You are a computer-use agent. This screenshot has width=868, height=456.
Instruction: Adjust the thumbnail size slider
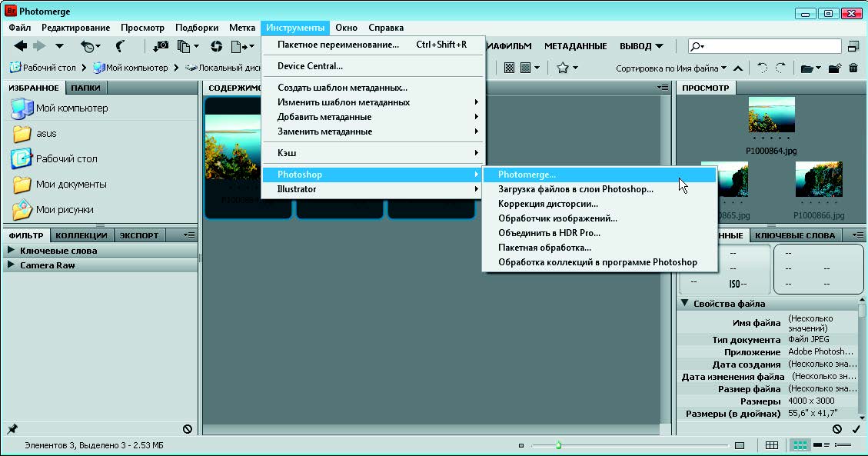pos(559,445)
